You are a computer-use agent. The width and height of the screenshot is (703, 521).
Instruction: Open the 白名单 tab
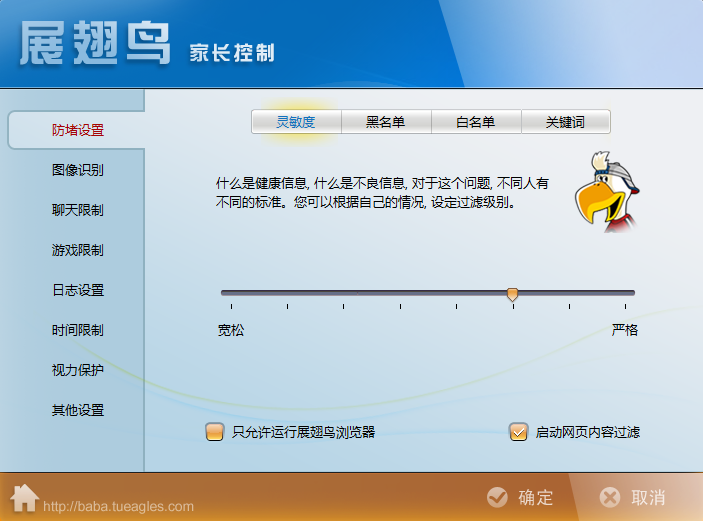pyautogui.click(x=476, y=122)
